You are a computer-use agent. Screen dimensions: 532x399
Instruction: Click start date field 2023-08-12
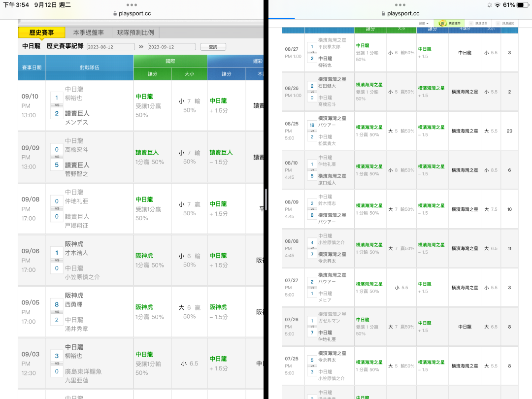111,47
